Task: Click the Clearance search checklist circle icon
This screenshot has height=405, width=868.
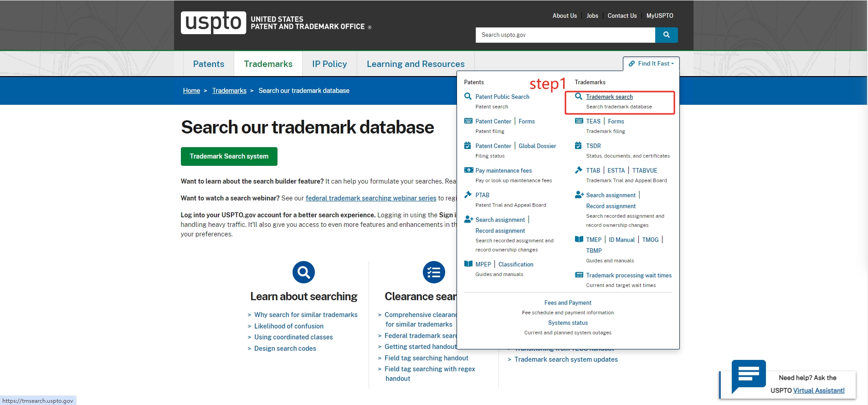Action: (434, 272)
